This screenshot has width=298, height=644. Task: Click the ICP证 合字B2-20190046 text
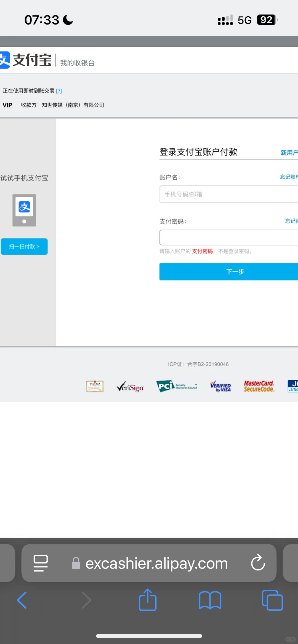(198, 364)
